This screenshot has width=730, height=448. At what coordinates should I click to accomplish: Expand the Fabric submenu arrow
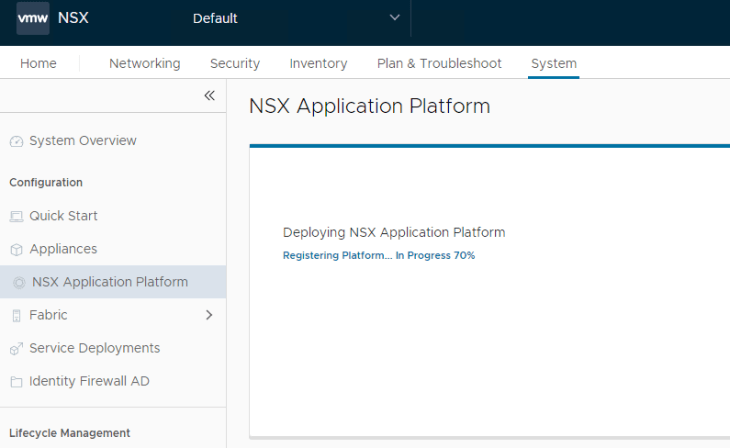point(209,315)
